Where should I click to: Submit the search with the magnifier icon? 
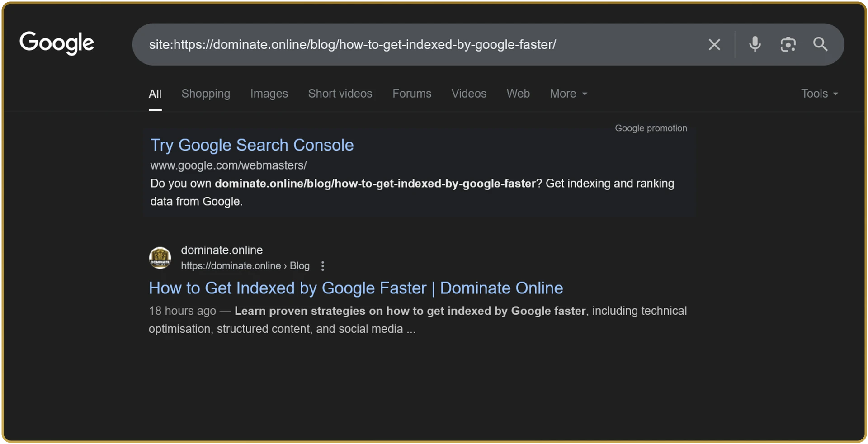point(821,44)
